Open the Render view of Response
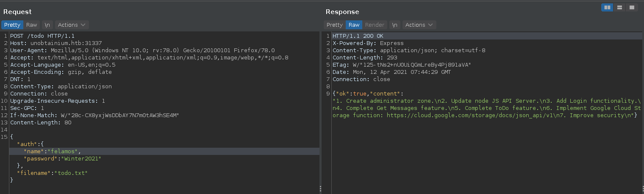 (375, 25)
